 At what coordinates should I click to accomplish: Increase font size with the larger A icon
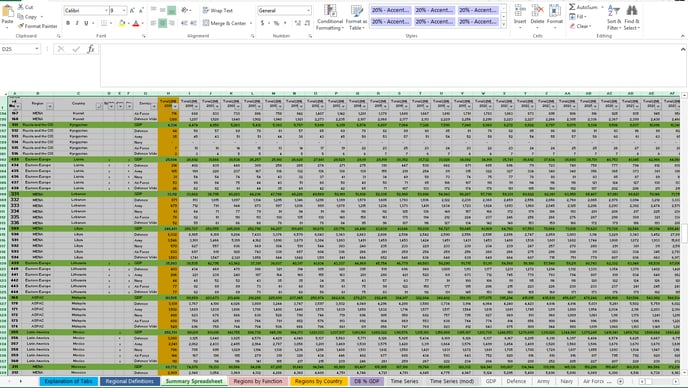click(132, 10)
